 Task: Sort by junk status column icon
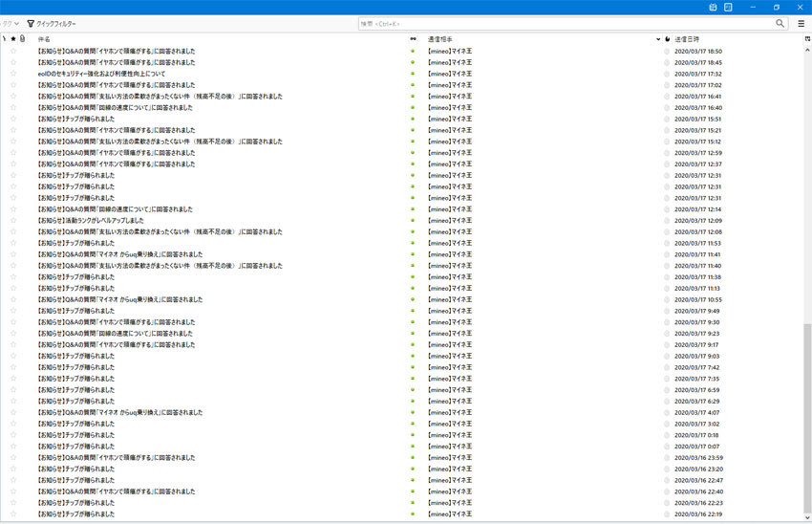pos(667,39)
